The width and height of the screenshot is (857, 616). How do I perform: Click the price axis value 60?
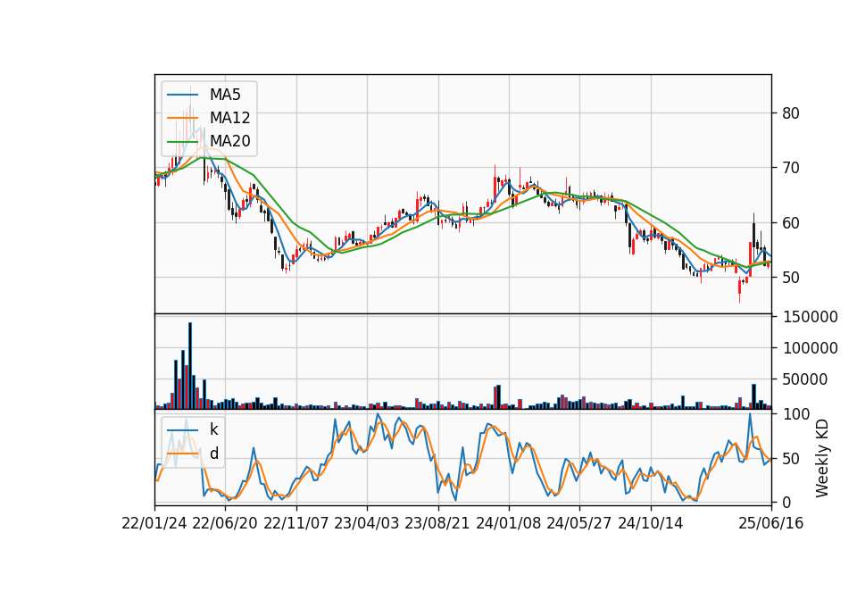tap(791, 222)
